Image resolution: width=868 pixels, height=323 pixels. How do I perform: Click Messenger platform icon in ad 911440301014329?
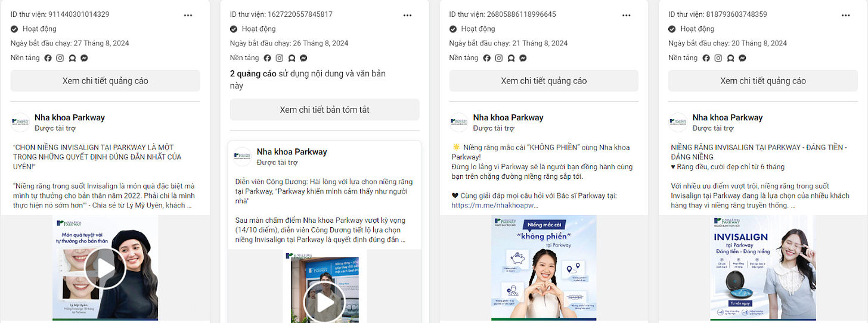(x=85, y=58)
